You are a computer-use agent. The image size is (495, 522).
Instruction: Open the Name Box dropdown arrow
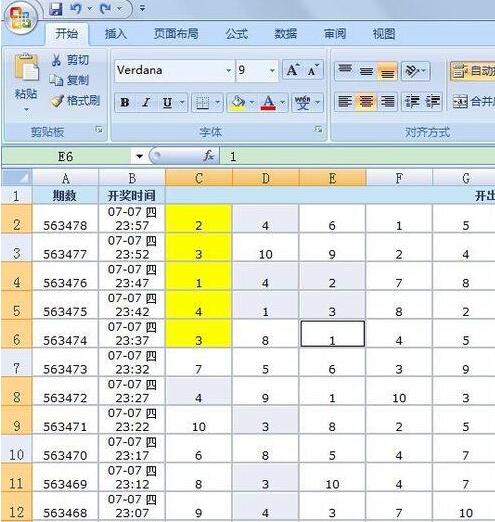139,156
